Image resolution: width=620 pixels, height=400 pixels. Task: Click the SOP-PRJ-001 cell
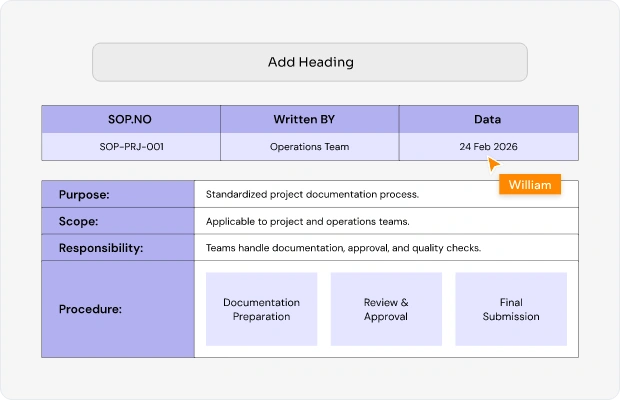tap(131, 147)
